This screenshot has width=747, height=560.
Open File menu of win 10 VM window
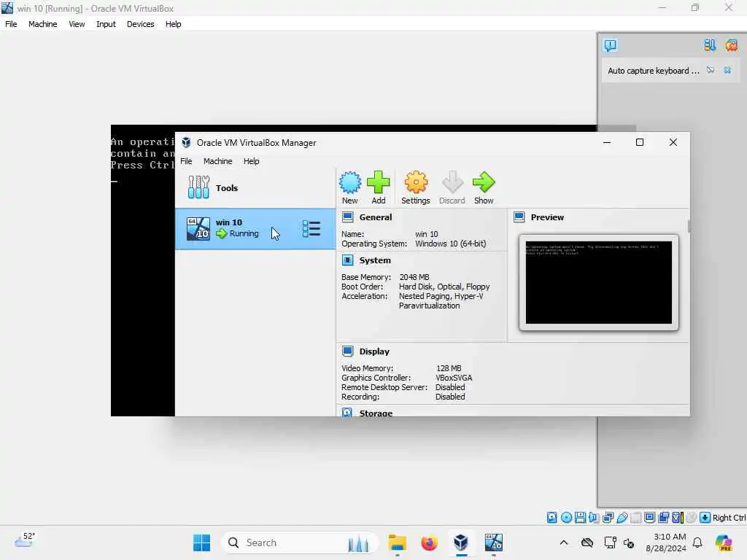[11, 24]
